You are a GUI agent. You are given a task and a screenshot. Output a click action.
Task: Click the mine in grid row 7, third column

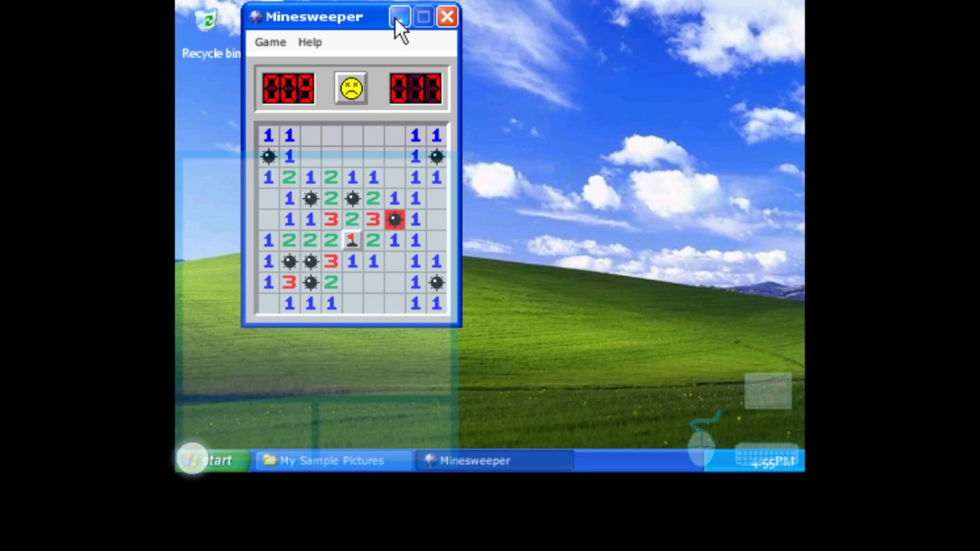coord(310,262)
